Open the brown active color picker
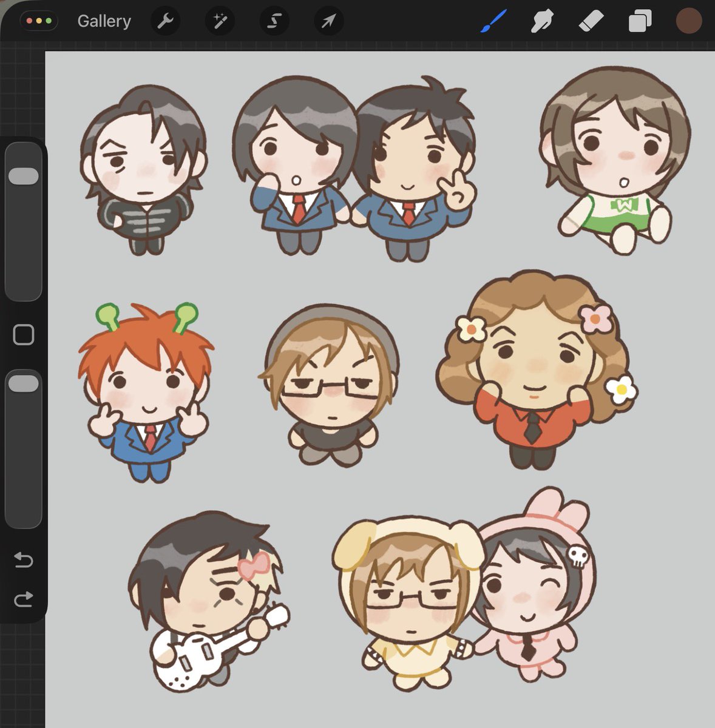The width and height of the screenshot is (715, 728). tap(689, 21)
